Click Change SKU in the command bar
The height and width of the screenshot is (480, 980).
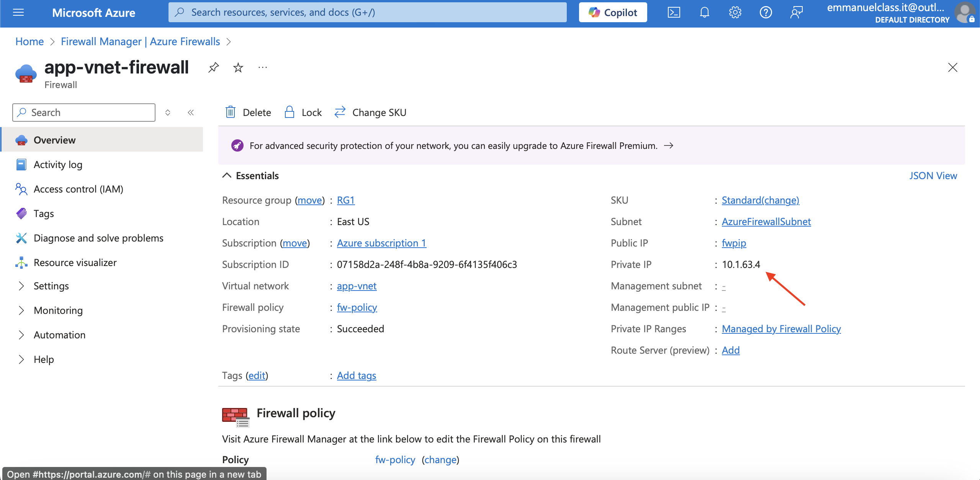click(x=370, y=113)
